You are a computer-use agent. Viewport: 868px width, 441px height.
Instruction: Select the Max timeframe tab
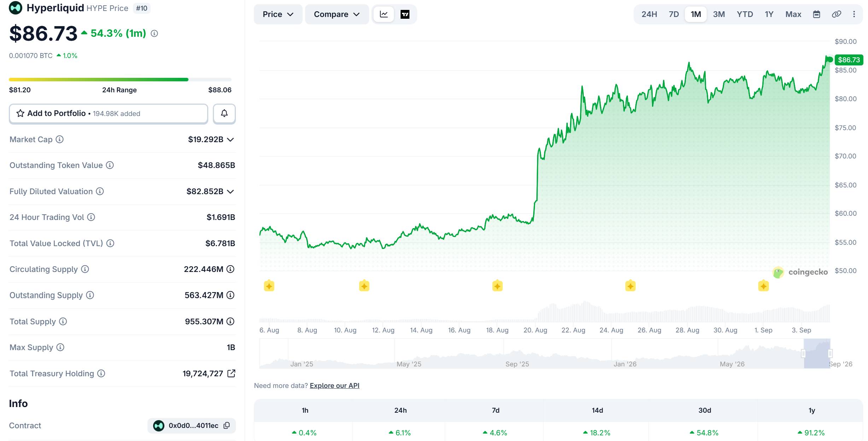pyautogui.click(x=793, y=14)
